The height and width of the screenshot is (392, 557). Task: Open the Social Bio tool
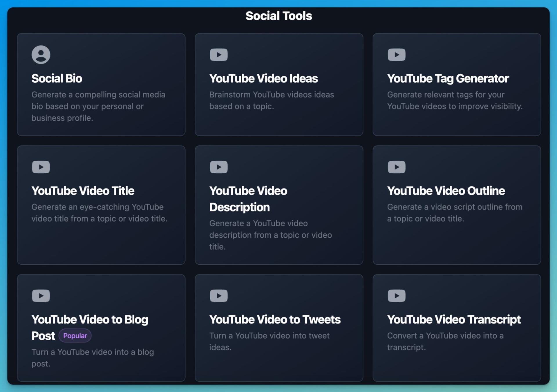(x=101, y=84)
